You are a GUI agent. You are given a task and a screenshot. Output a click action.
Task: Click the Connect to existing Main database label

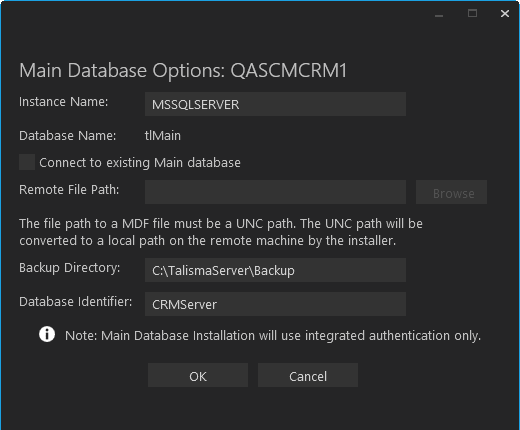click(x=140, y=163)
